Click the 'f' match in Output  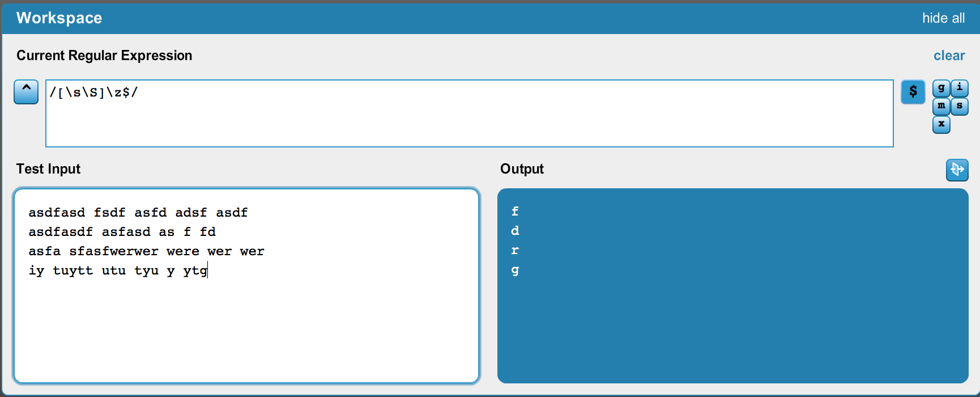pyautogui.click(x=515, y=212)
